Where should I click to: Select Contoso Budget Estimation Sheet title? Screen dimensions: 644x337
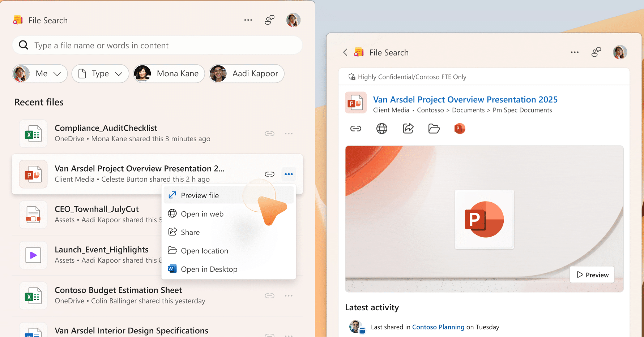coord(118,290)
